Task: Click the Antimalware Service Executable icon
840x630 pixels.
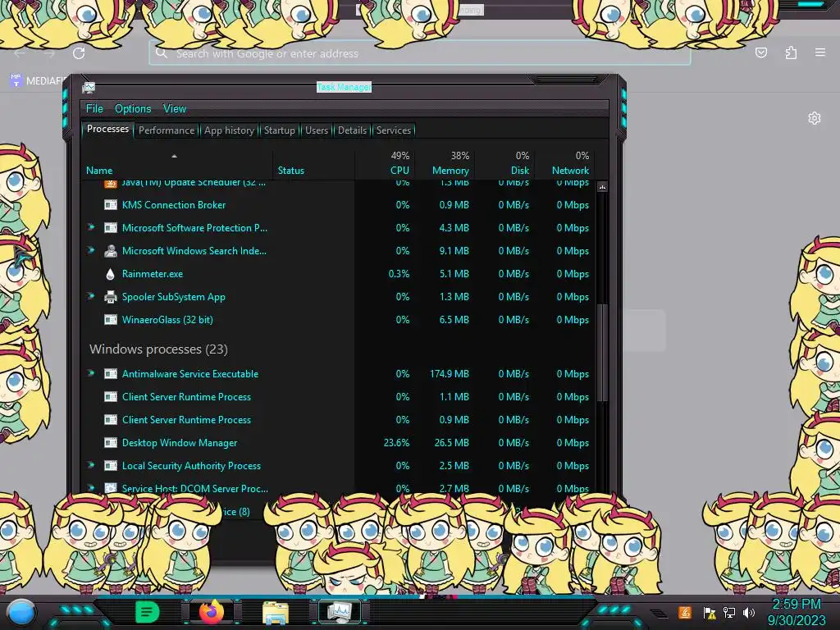Action: tap(111, 374)
